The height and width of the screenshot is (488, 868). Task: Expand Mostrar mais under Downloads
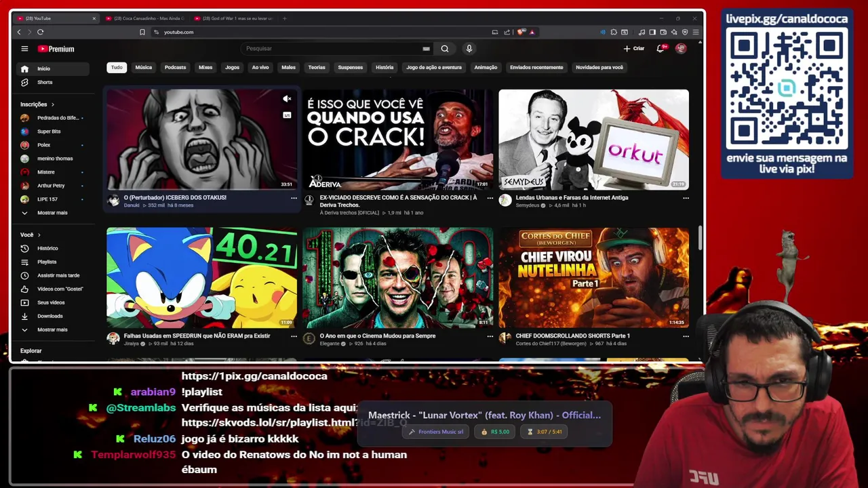(53, 329)
